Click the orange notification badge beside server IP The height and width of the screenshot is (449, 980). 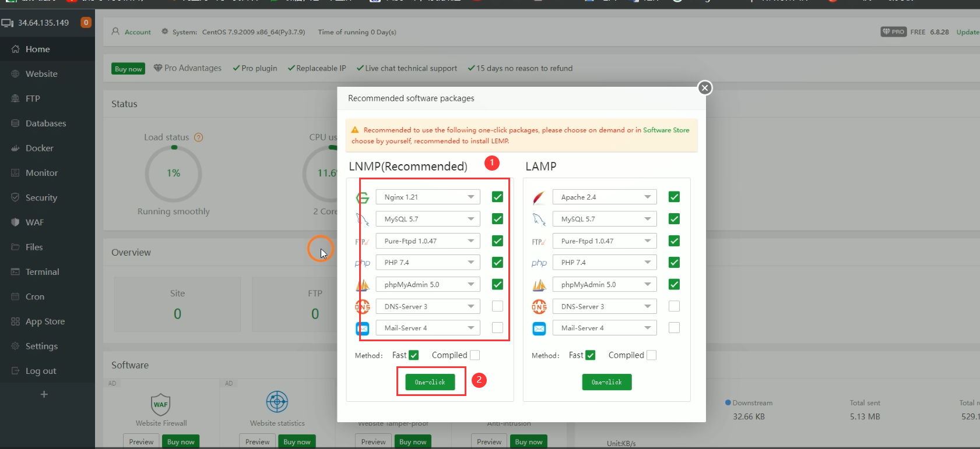tap(86, 23)
